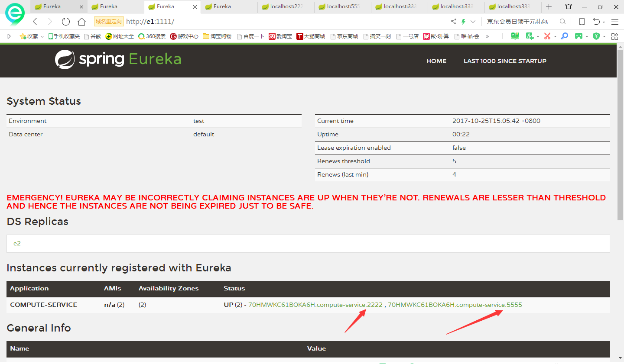
Task: Click the translate extension icon
Action: (529, 36)
